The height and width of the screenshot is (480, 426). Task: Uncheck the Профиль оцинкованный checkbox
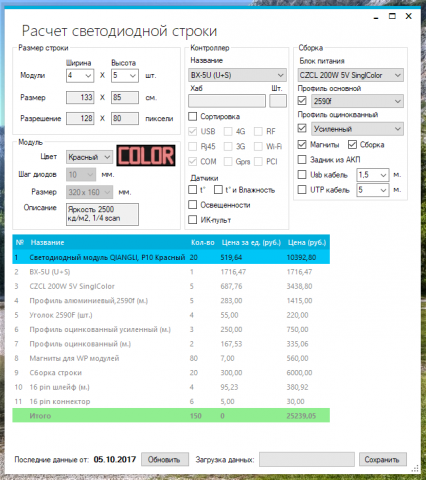click(x=302, y=128)
